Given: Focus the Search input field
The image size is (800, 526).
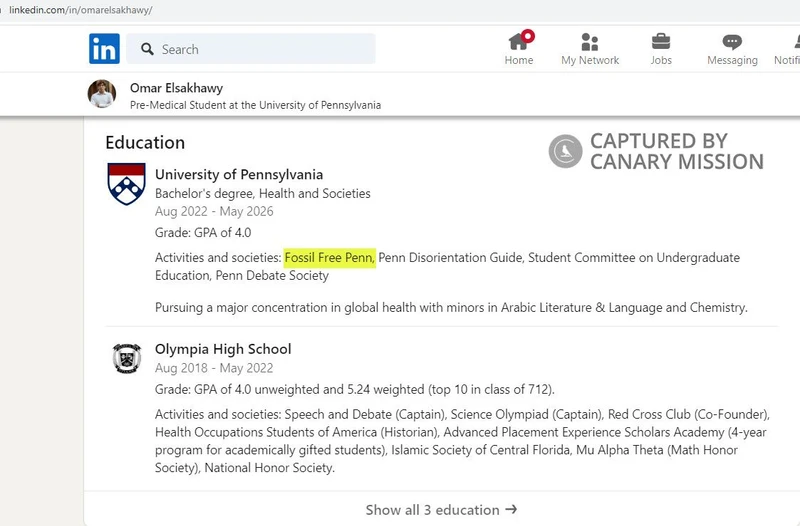Looking at the screenshot, I should 260,49.
